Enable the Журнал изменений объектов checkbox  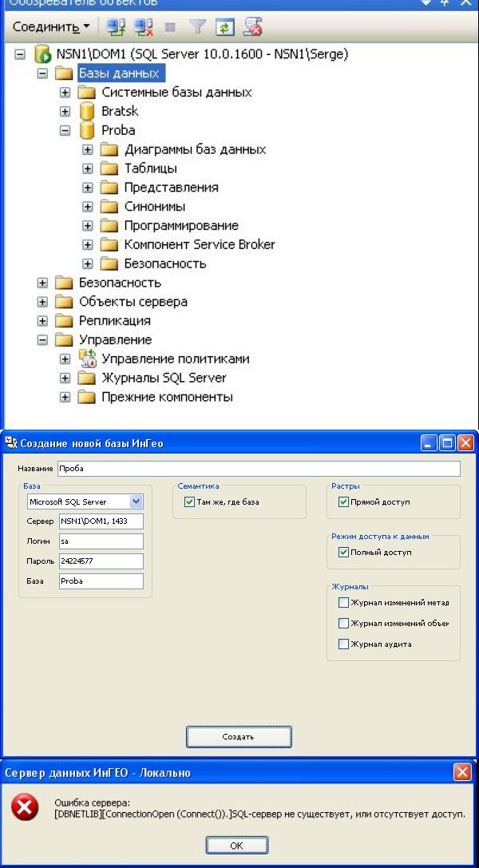343,624
